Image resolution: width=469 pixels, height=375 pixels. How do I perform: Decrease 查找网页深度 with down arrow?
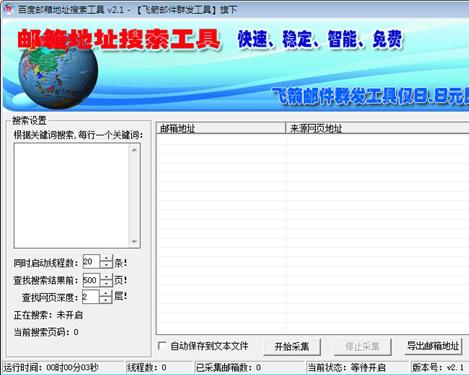(106, 300)
